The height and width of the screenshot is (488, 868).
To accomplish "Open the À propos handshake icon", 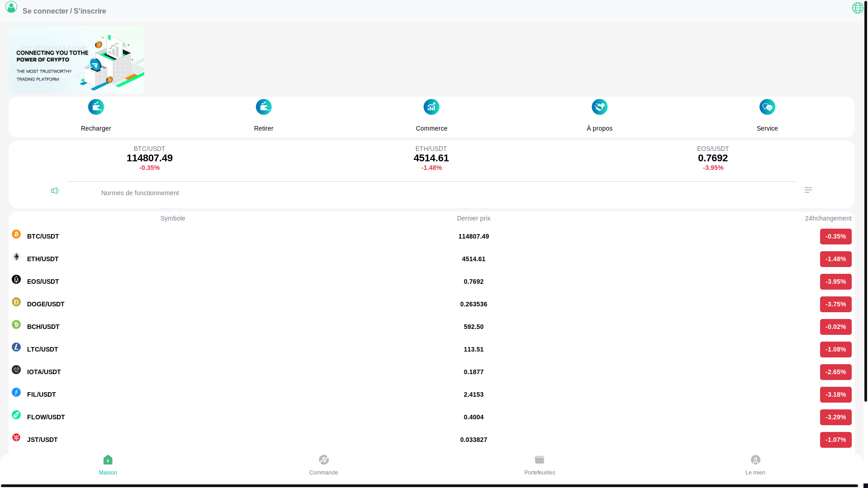I will [x=599, y=107].
